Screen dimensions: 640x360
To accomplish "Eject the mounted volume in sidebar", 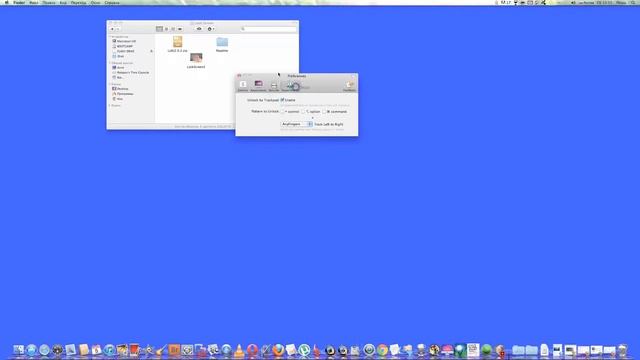I will click(x=151, y=51).
